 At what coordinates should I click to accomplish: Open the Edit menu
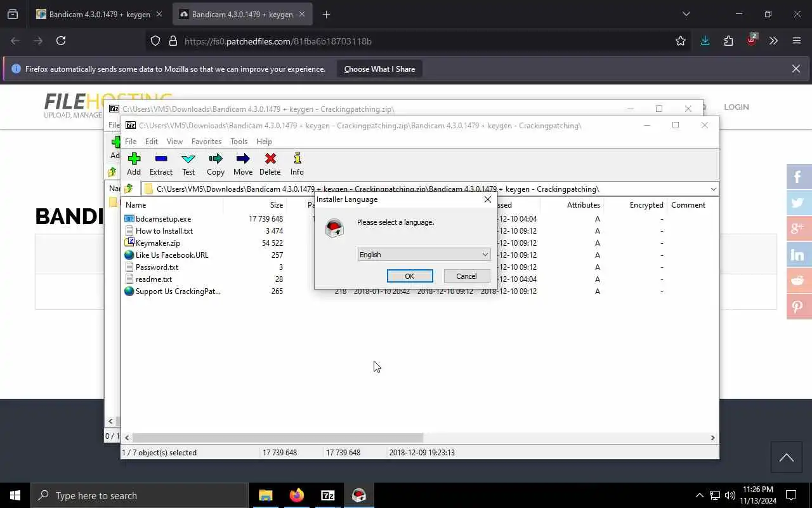tap(152, 142)
